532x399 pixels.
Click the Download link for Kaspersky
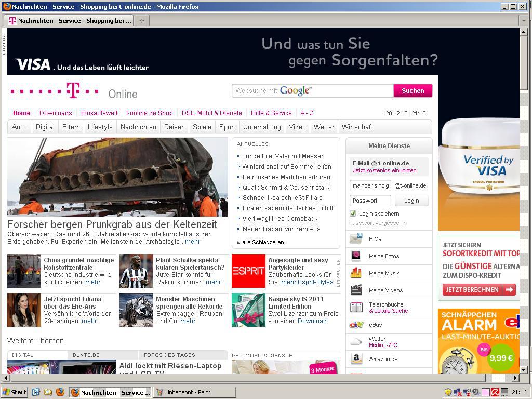[312, 321]
